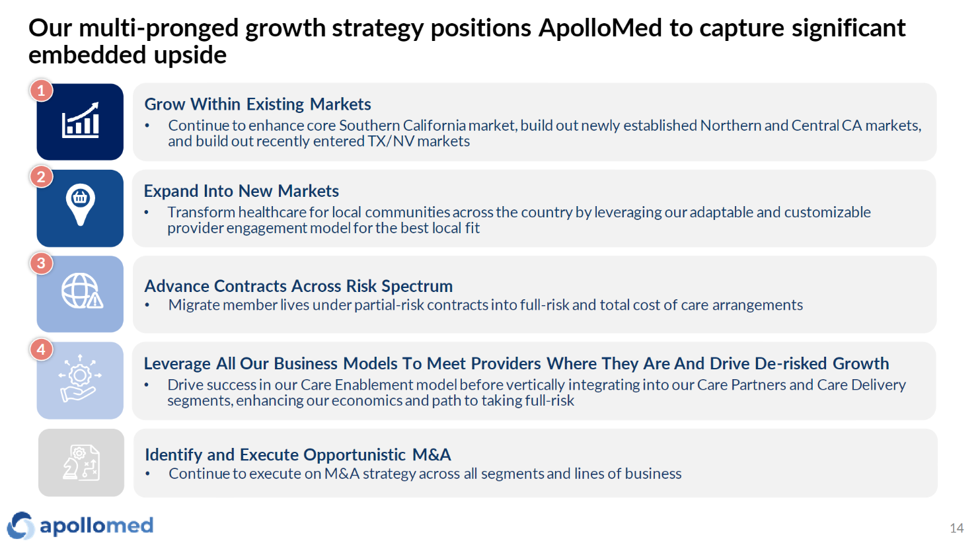Select the 'Grow Within Existing Markets' heading

coord(258,104)
